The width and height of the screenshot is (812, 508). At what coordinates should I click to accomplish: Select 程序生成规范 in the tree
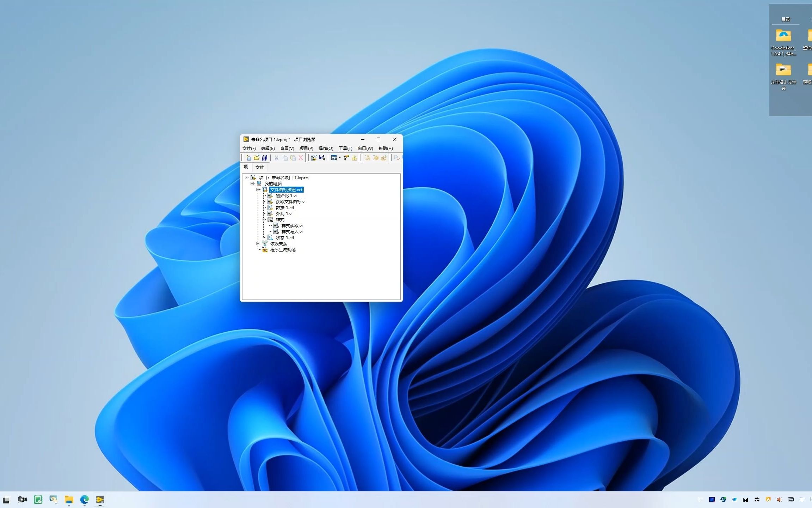click(283, 250)
